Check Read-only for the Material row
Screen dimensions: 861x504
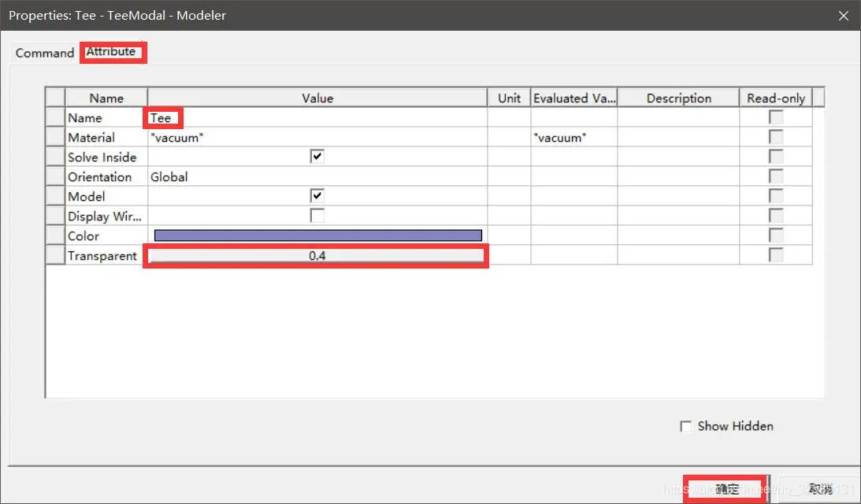click(x=776, y=137)
